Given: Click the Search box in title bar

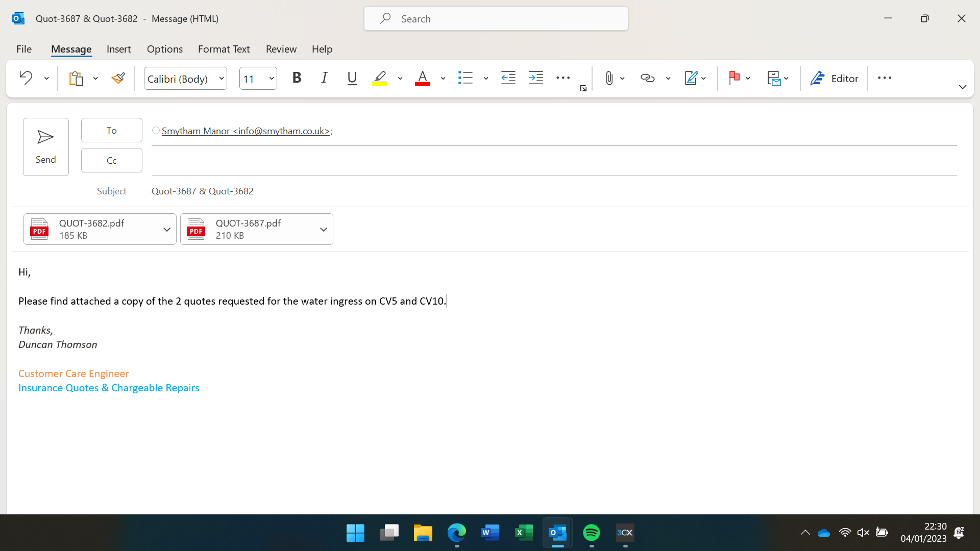Looking at the screenshot, I should 496,19.
